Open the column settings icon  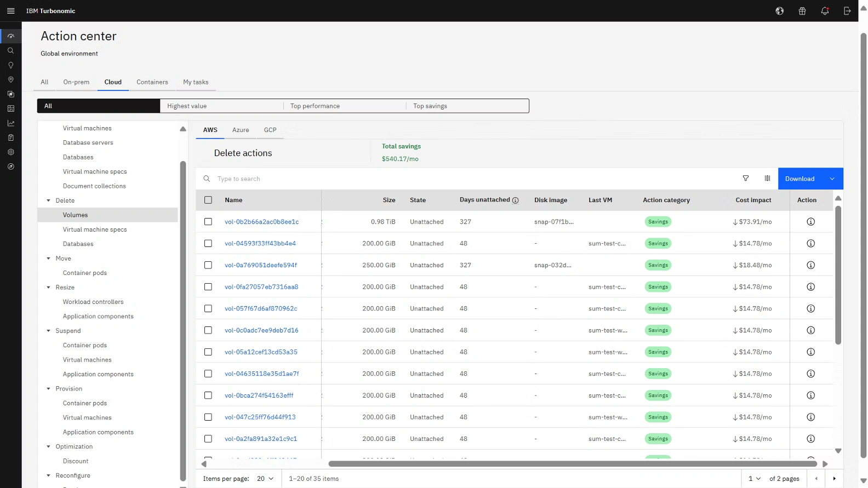click(x=767, y=179)
